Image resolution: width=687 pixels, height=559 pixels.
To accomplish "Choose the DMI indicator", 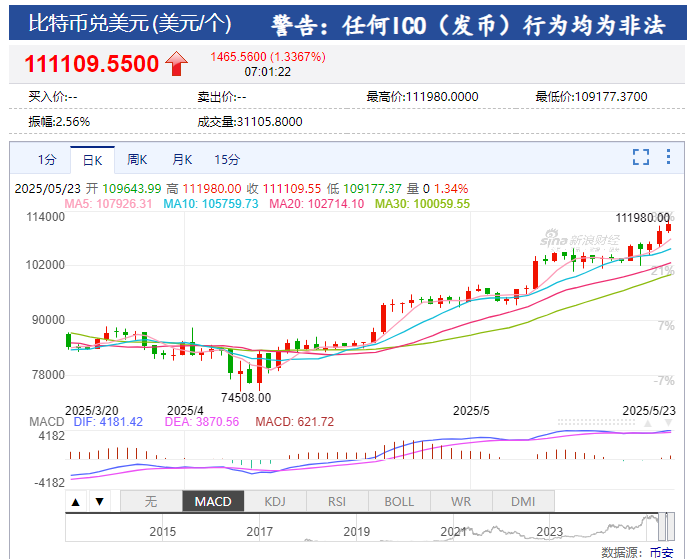I will click(x=523, y=501).
